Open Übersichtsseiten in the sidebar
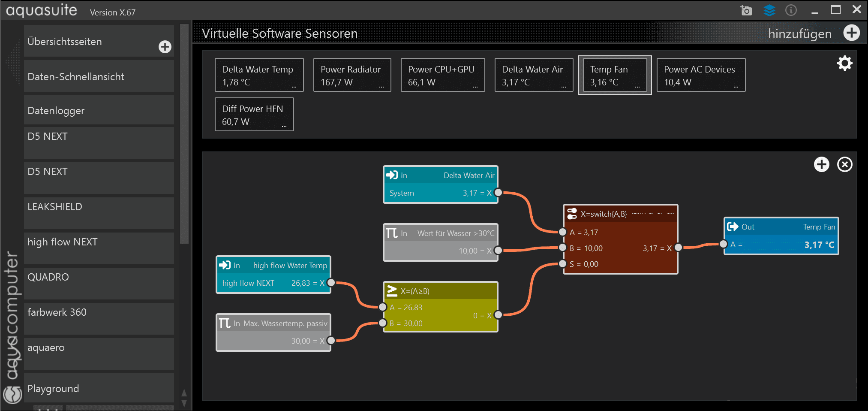The width and height of the screenshot is (868, 411). (99, 41)
